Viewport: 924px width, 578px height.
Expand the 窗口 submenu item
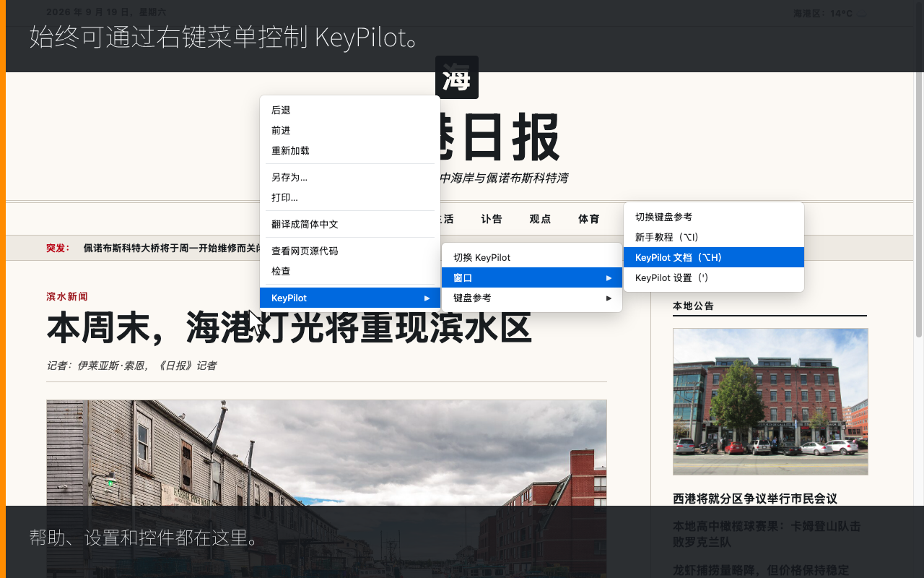532,278
